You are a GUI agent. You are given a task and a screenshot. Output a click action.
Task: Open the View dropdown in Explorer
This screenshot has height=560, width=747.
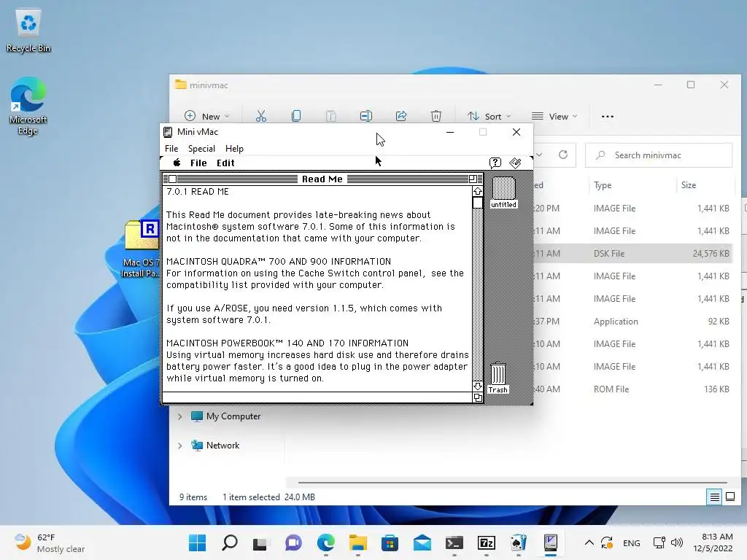click(554, 116)
